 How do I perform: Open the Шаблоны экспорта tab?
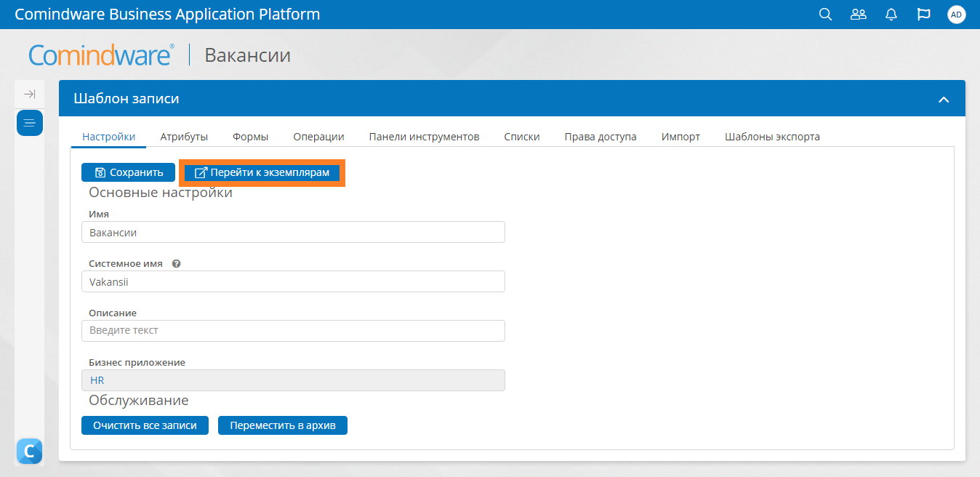pos(772,137)
